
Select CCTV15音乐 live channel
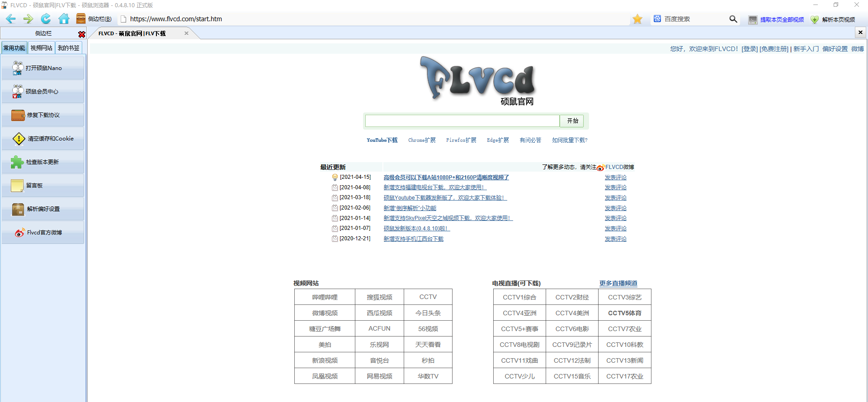572,376
